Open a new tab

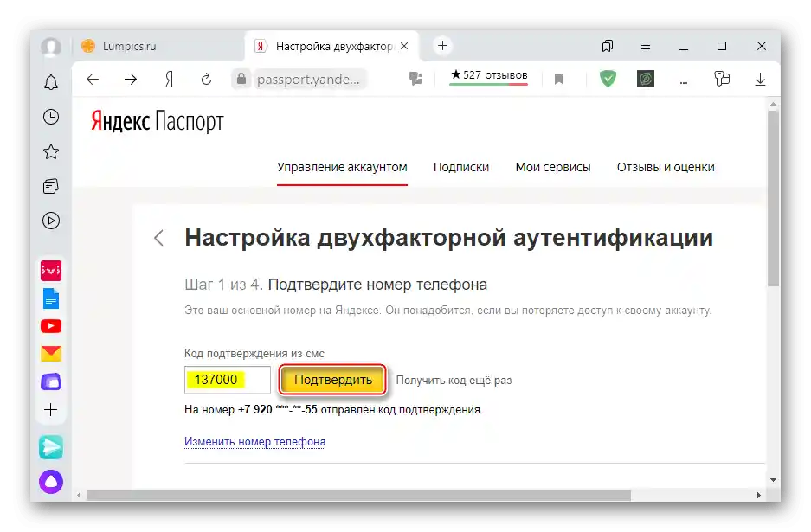[443, 46]
